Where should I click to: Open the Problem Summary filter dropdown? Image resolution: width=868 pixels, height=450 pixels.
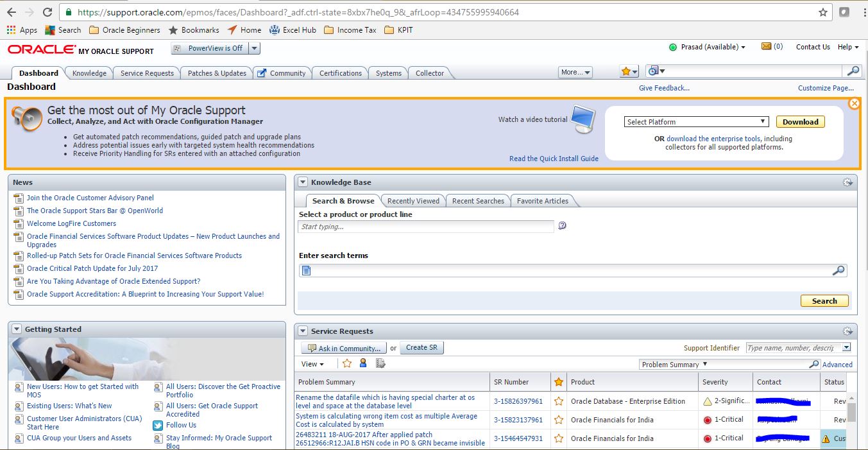[674, 364]
